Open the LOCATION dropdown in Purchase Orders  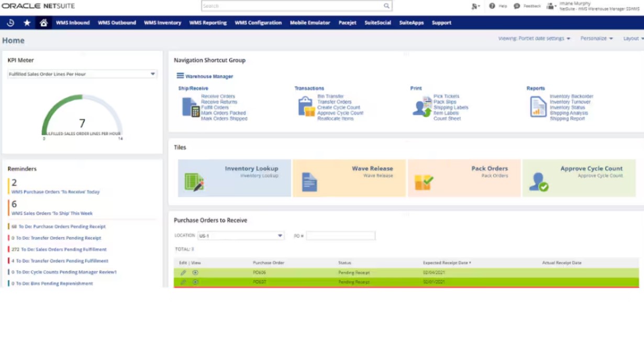coord(280,235)
